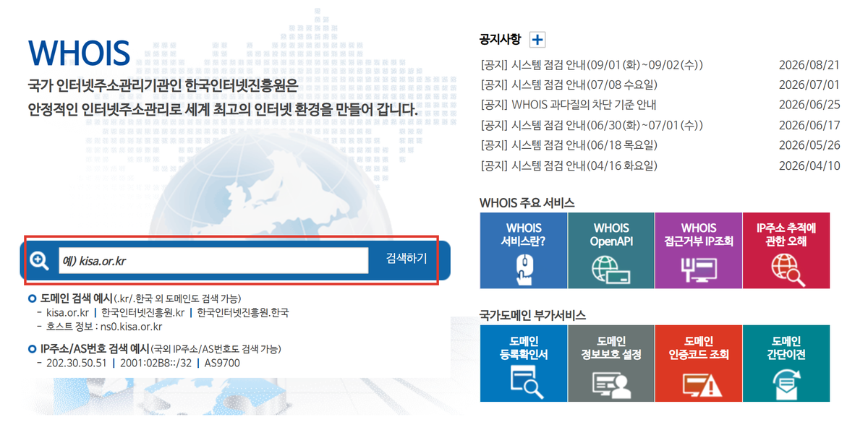
Task: Click the example IP 202.30.50.51
Action: coord(76,363)
